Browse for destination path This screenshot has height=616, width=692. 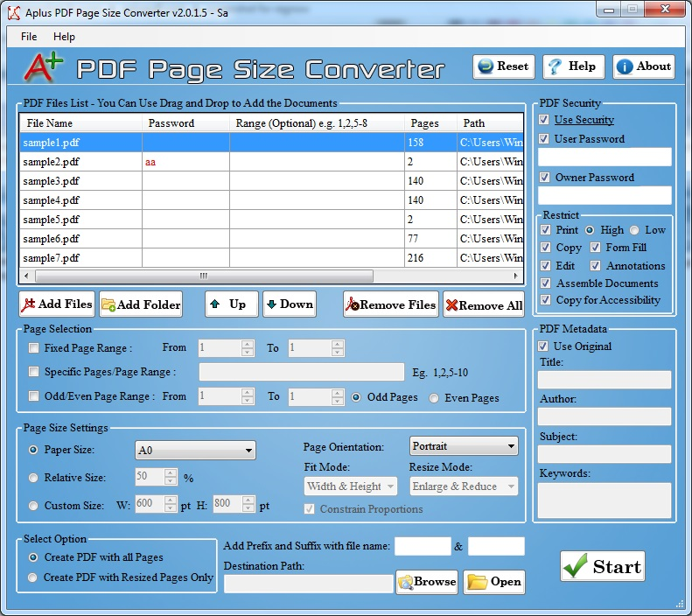click(x=427, y=582)
